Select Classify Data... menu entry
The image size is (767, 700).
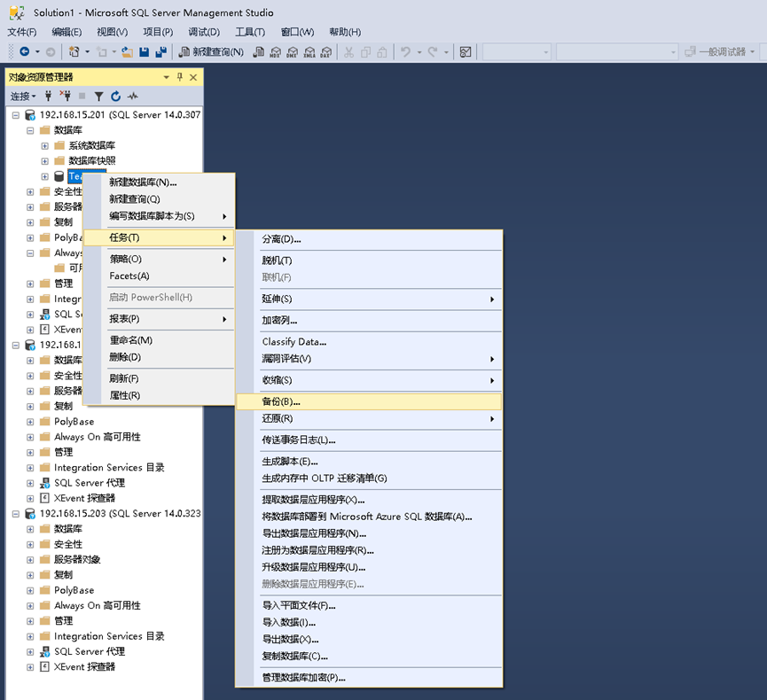pyautogui.click(x=369, y=342)
